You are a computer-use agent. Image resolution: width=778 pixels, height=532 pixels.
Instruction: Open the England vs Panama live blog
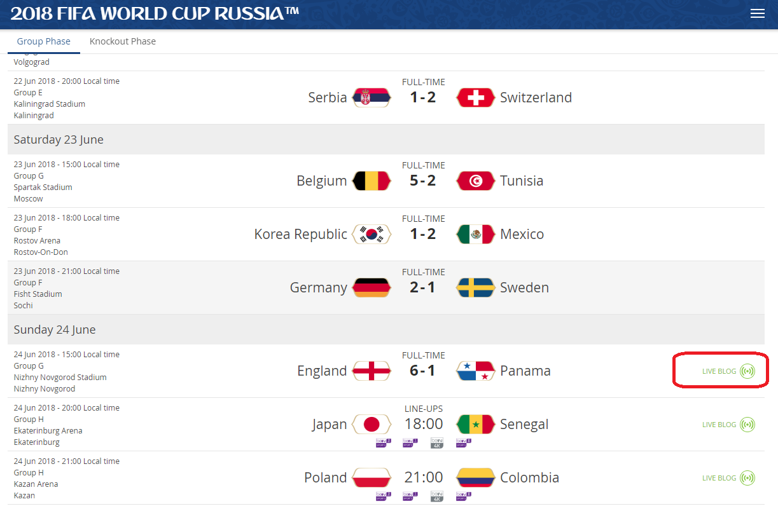728,371
